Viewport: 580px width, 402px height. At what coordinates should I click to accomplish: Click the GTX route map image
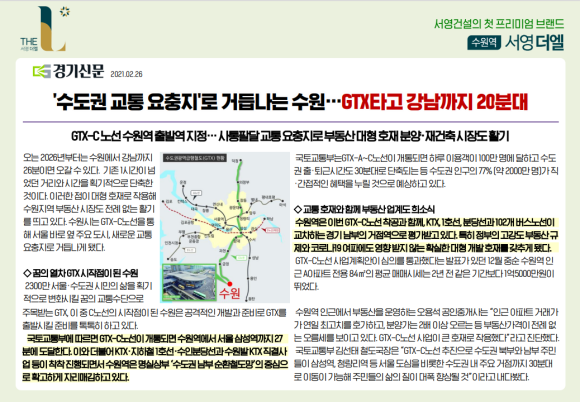225,227
